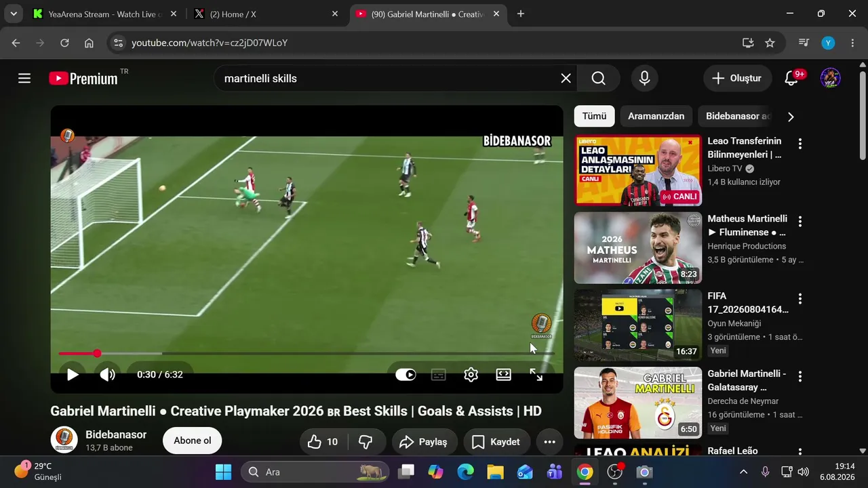This screenshot has width=868, height=488.
Task: Open the "FIFA 17_20260804164..." video title
Action: pyautogui.click(x=748, y=303)
